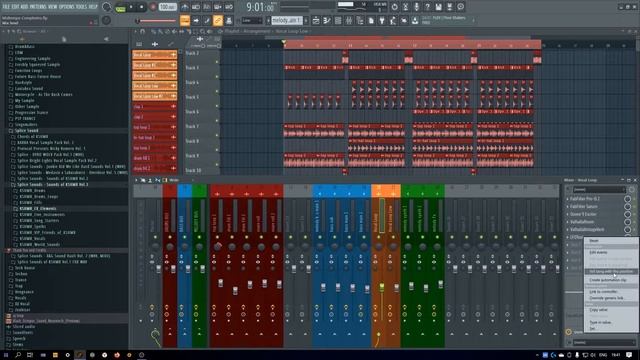Screen dimensions: 640x360
Task: Select the Vocal Loop clip in picker
Action: coord(154,55)
